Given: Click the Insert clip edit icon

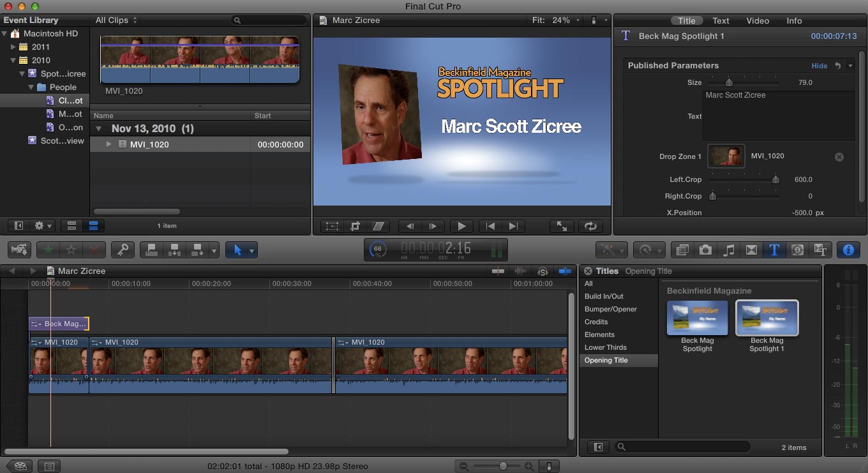Looking at the screenshot, I should click(174, 250).
